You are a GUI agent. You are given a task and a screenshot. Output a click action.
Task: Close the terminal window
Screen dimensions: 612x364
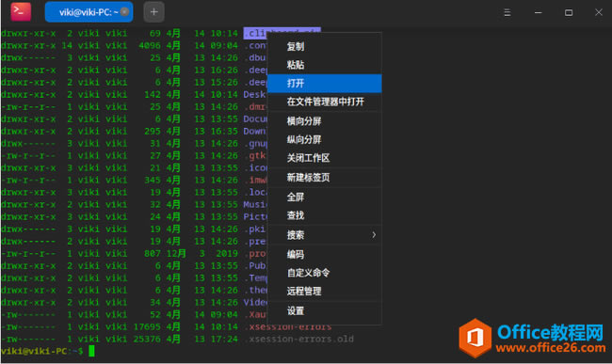click(x=598, y=12)
